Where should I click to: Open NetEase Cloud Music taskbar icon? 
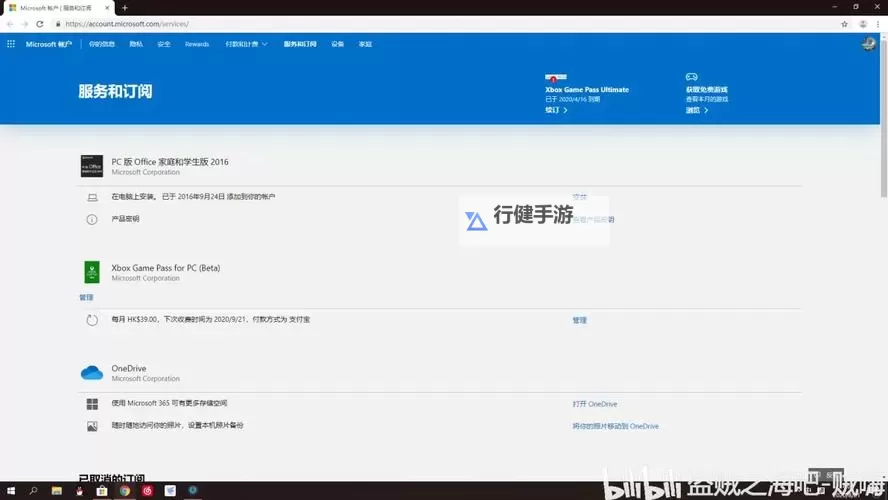147,491
